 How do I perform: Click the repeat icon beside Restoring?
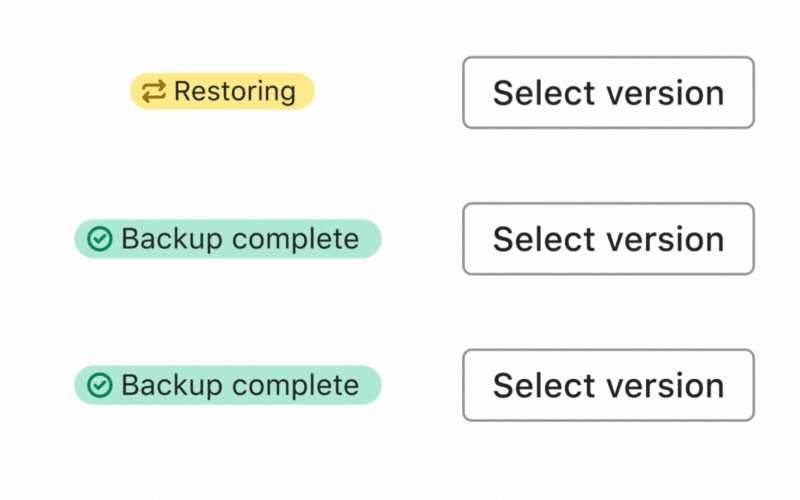coord(153,92)
